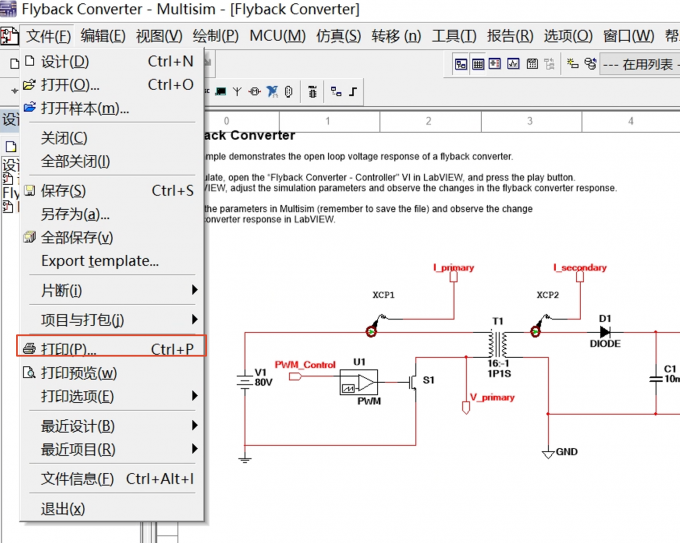Place an RF antenna component

(237, 92)
